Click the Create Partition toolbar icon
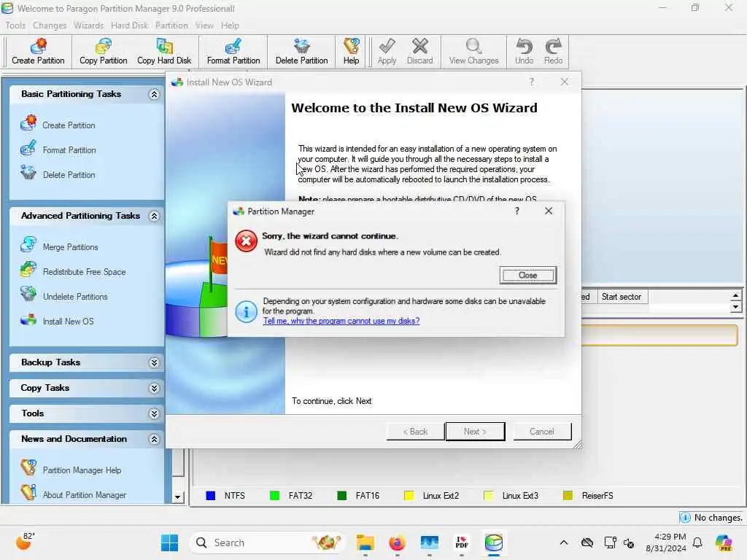 pyautogui.click(x=38, y=52)
